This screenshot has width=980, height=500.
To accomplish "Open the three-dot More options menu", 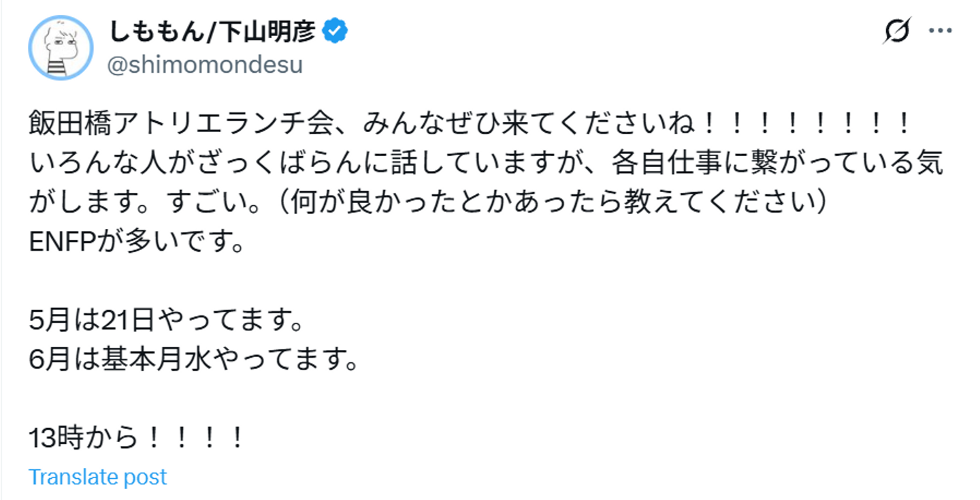I will (940, 31).
